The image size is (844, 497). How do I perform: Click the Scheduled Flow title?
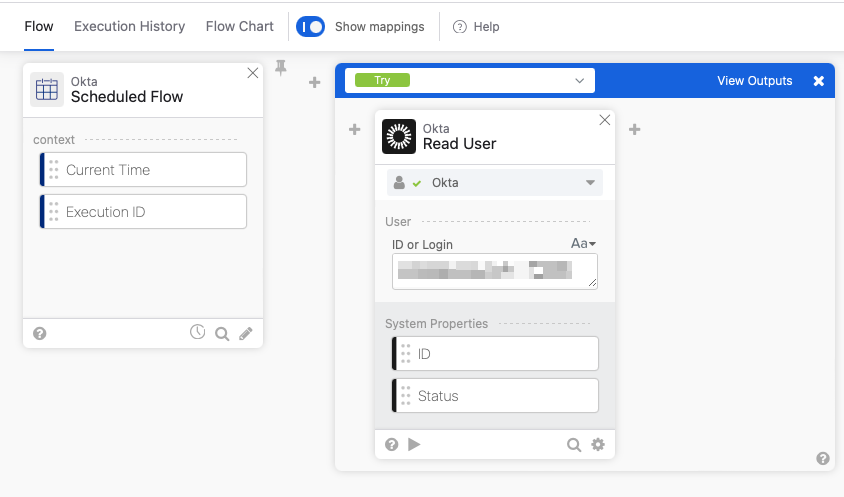click(126, 97)
